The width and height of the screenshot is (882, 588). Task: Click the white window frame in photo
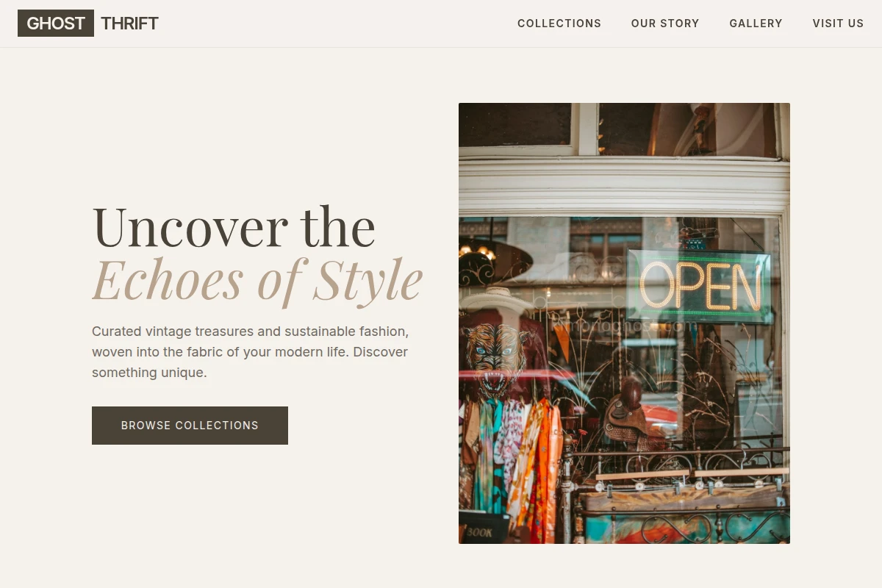coord(624,185)
